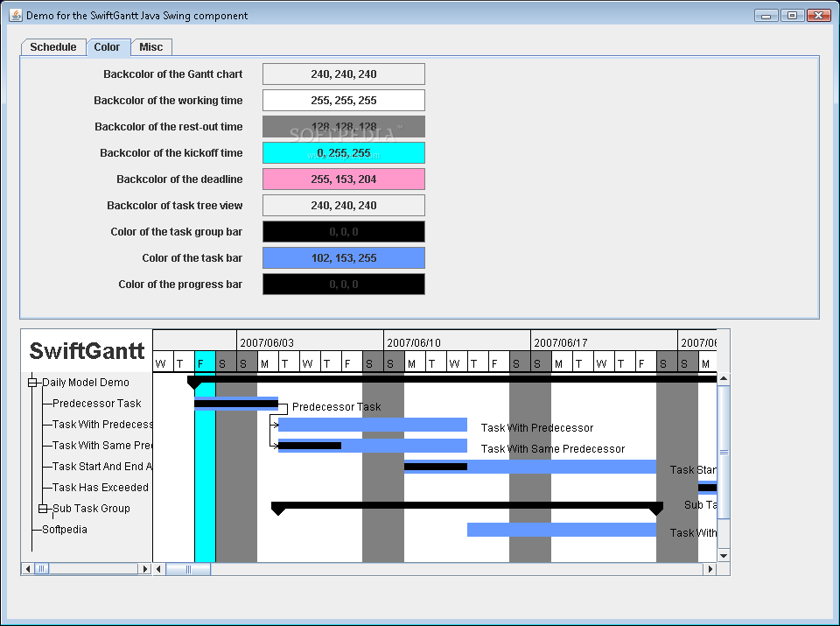Click the 2007/06/10 week header
The height and width of the screenshot is (626, 840).
[x=457, y=341]
